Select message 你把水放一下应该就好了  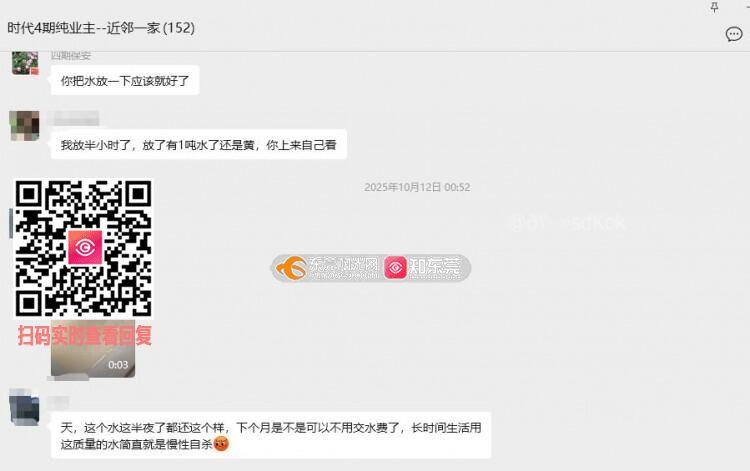coord(125,81)
